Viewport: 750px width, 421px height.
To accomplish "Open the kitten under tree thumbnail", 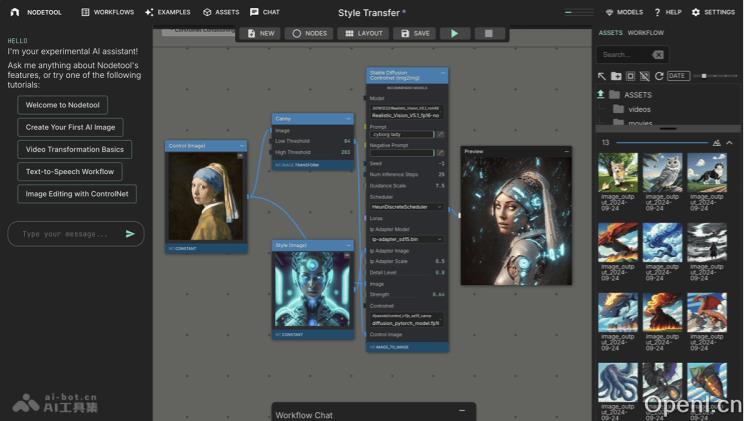I will 618,173.
